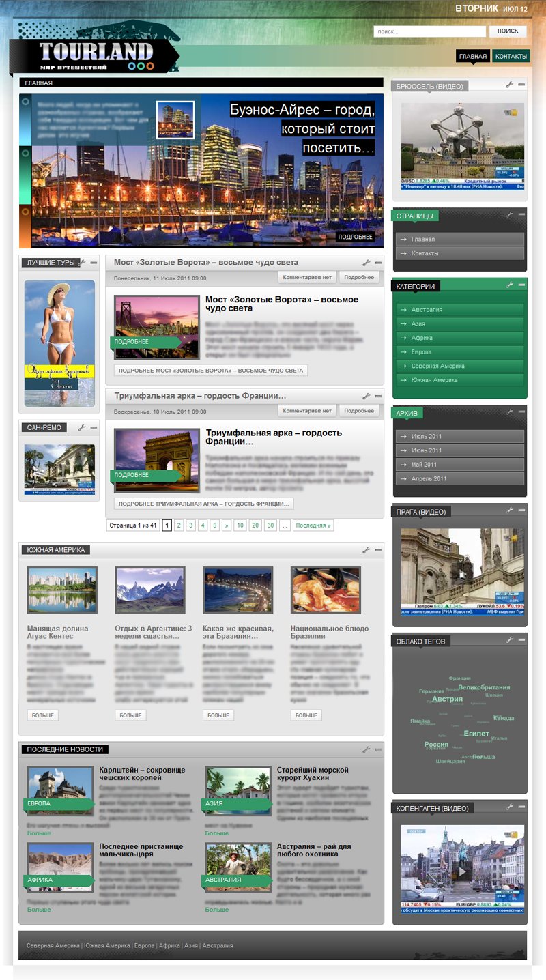Image resolution: width=546 pixels, height=980 pixels.
Task: Click wrench icon on Триумфальная арка post header
Action: pos(367,396)
